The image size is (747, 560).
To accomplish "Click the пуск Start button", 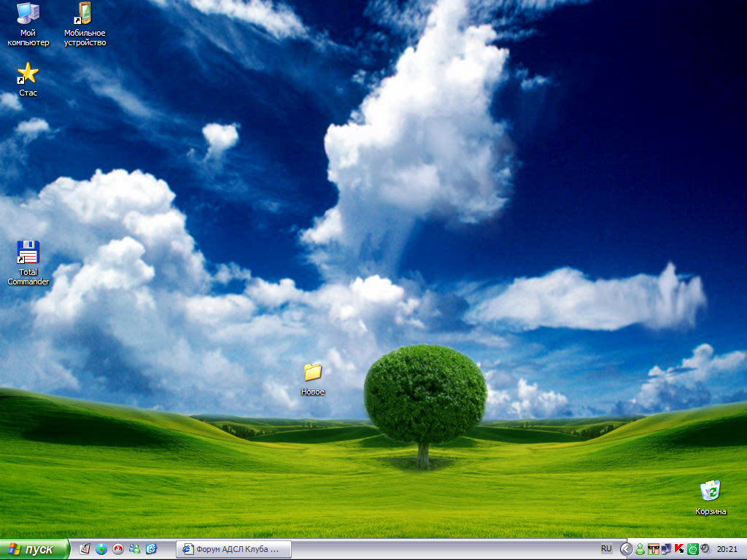I will [x=34, y=549].
